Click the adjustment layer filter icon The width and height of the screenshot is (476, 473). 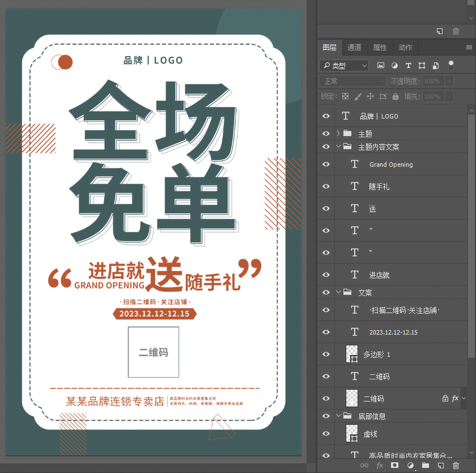pos(395,65)
